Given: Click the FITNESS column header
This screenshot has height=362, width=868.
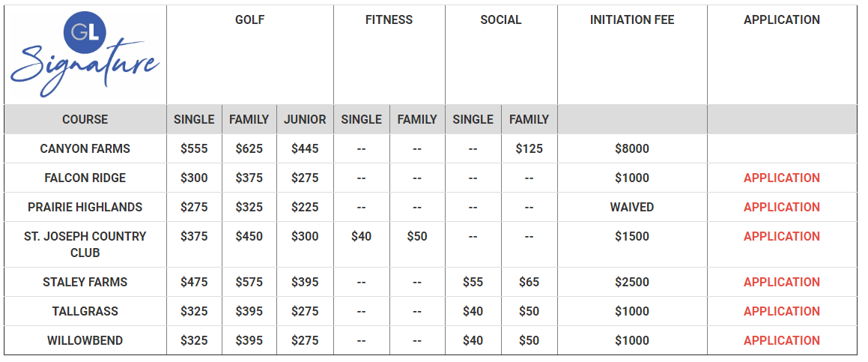Looking at the screenshot, I should pos(389,20).
